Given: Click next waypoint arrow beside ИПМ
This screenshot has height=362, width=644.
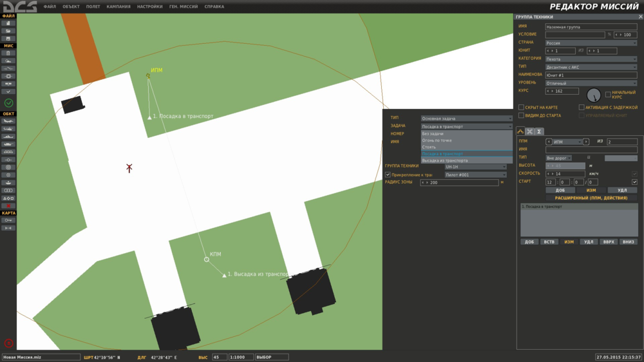Looking at the screenshot, I should [586, 142].
